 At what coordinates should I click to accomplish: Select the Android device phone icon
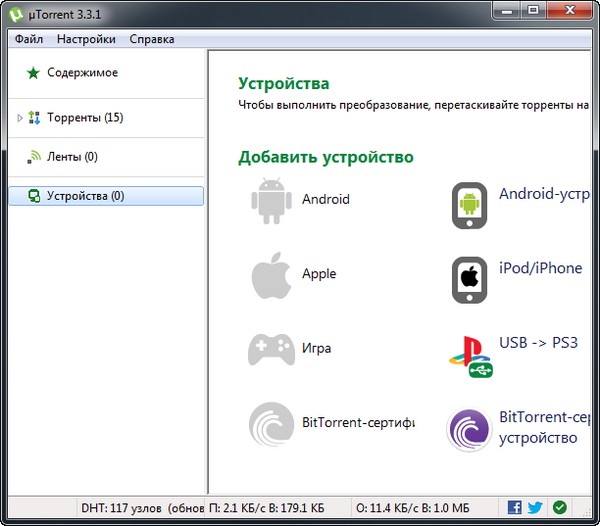470,206
